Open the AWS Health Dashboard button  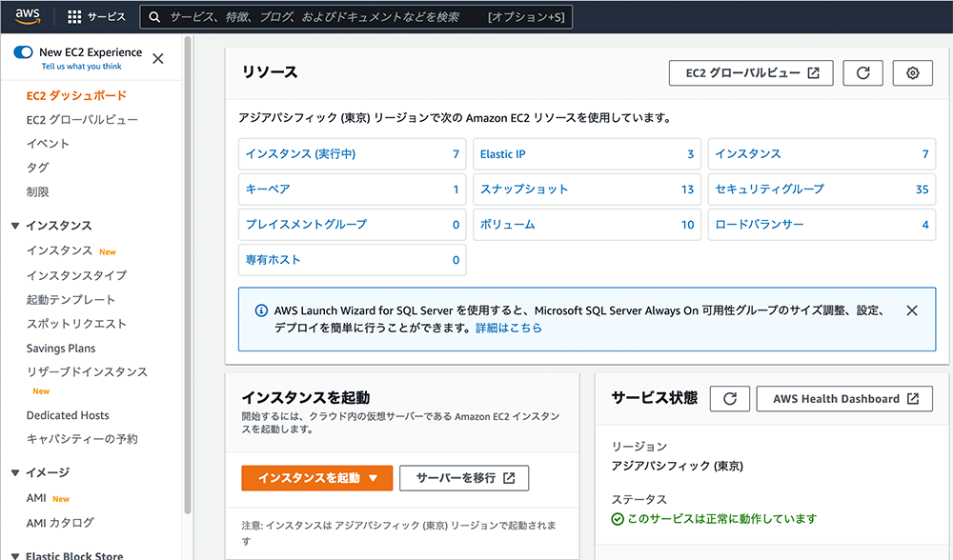pos(844,399)
